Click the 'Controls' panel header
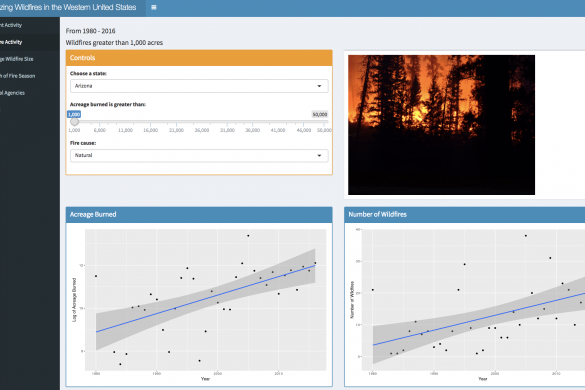Viewport: 585px width, 390px height. [199, 58]
